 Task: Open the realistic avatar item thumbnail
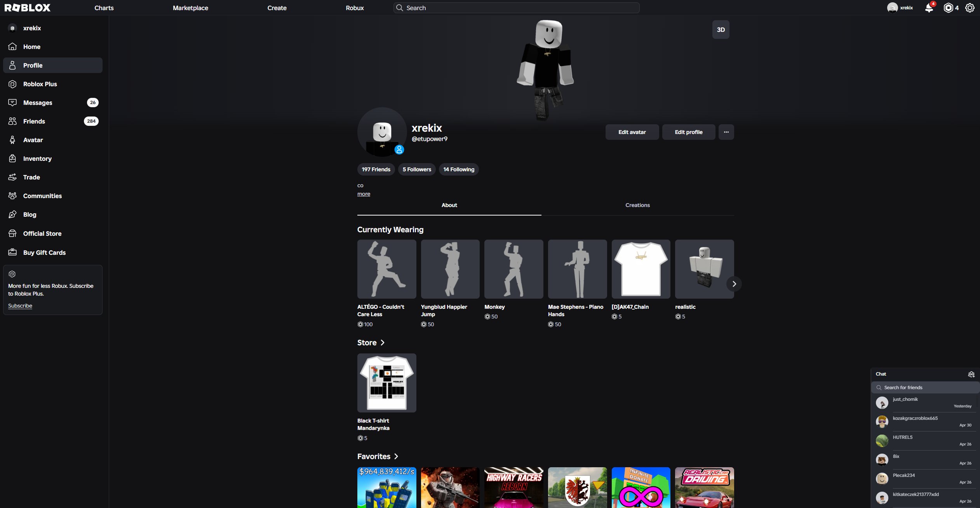coord(704,269)
